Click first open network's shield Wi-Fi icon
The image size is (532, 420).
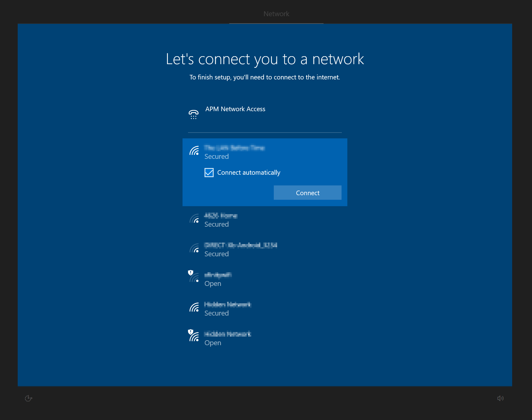pyautogui.click(x=194, y=276)
